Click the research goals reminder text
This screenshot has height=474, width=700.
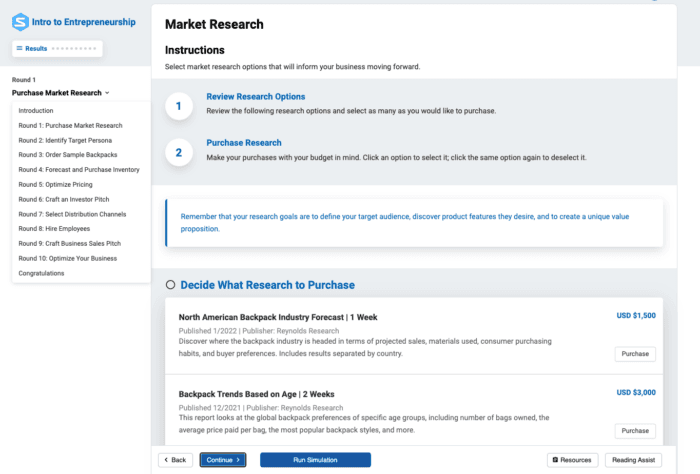[x=404, y=222]
